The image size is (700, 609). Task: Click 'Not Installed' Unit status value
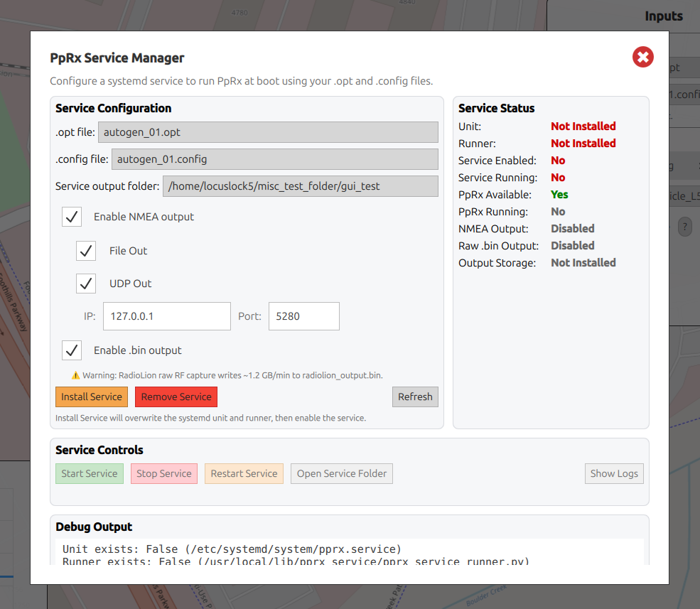(x=583, y=126)
